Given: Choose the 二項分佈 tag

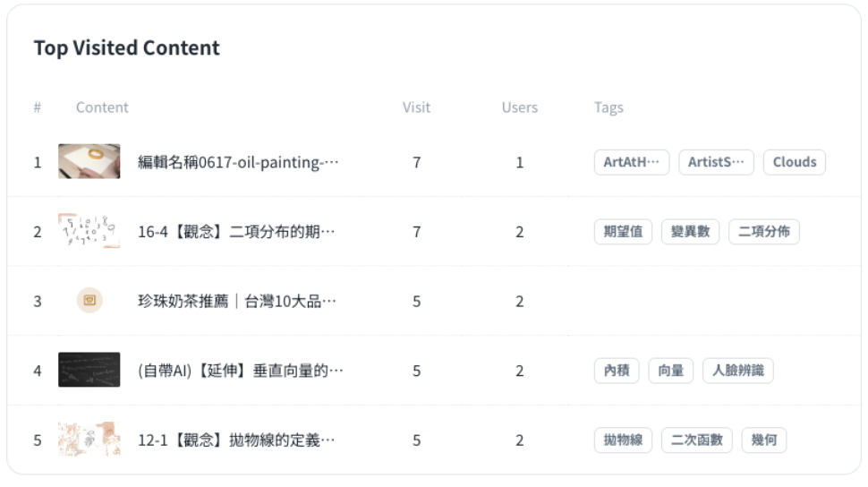Looking at the screenshot, I should pos(763,232).
